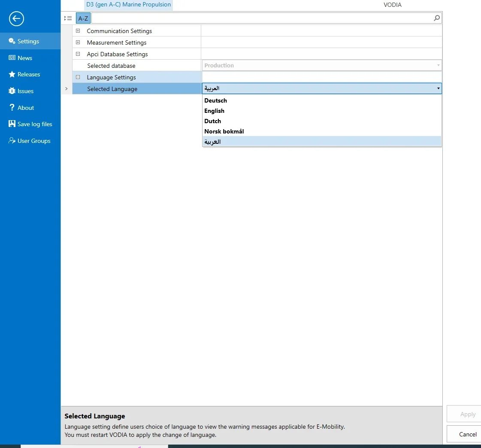Expand the Measurement Settings group
This screenshot has width=481, height=448.
78,42
